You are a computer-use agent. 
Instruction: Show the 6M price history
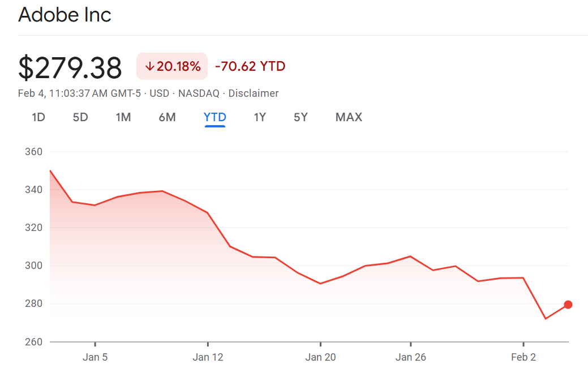point(167,117)
